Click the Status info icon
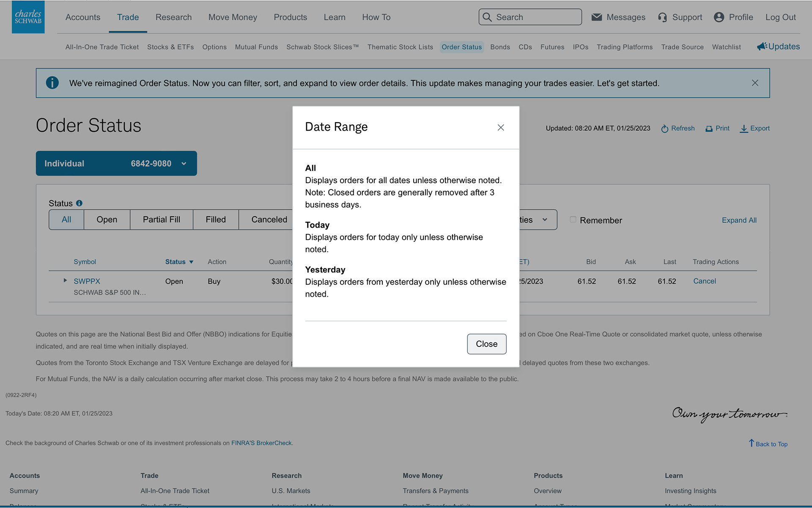Viewport: 812px width, 508px height. (79, 203)
